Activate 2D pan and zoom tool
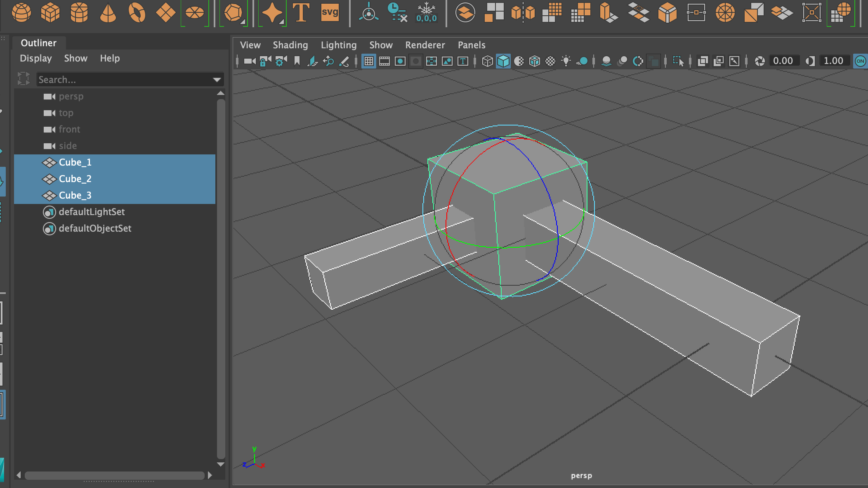 (x=328, y=61)
